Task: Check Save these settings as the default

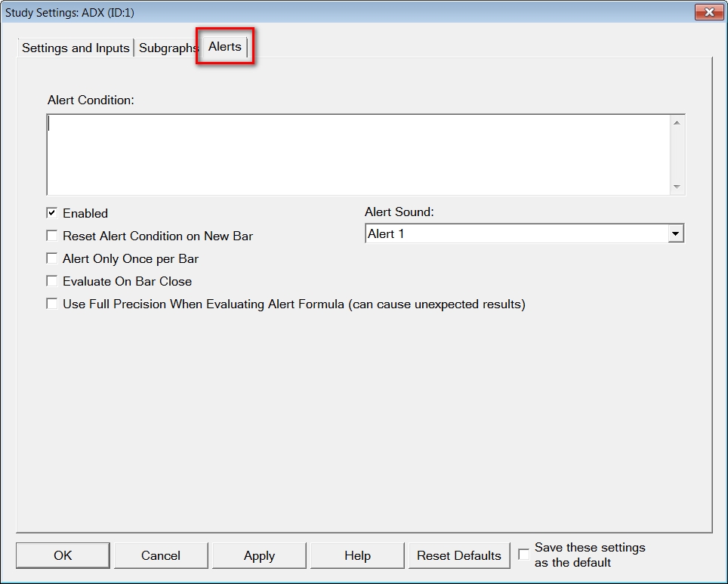Action: [x=524, y=555]
